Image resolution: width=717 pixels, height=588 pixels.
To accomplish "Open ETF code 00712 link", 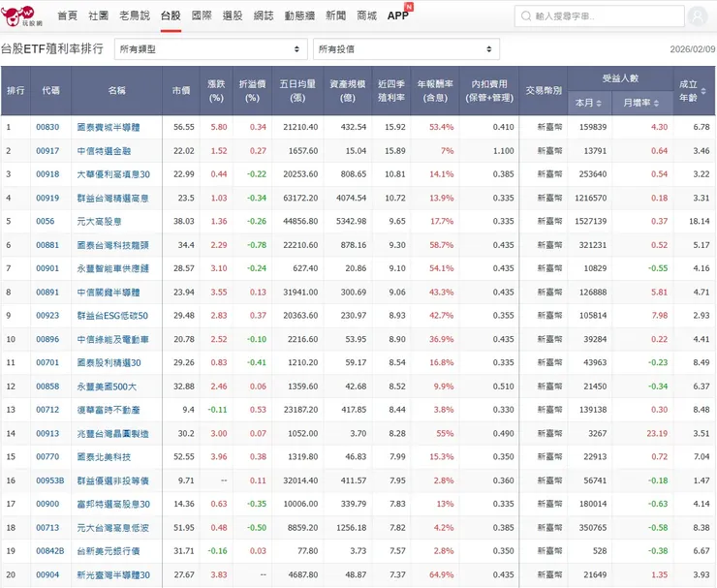I will [47, 410].
